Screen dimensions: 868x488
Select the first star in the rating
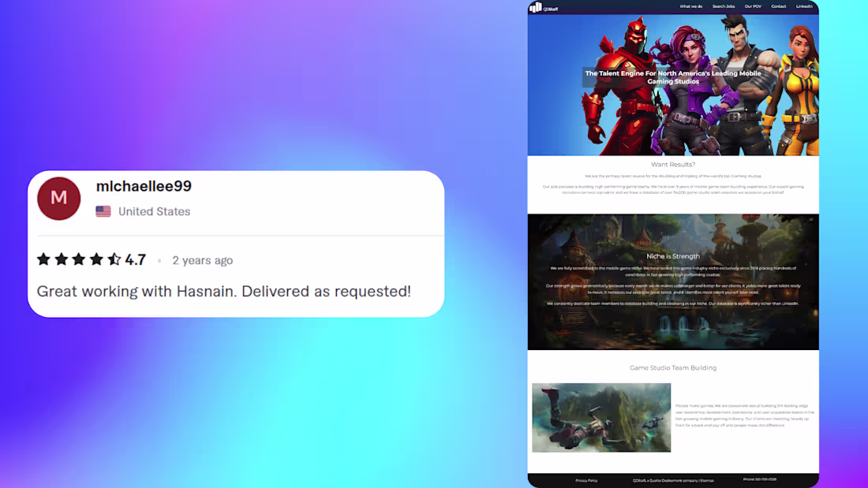pyautogui.click(x=43, y=259)
